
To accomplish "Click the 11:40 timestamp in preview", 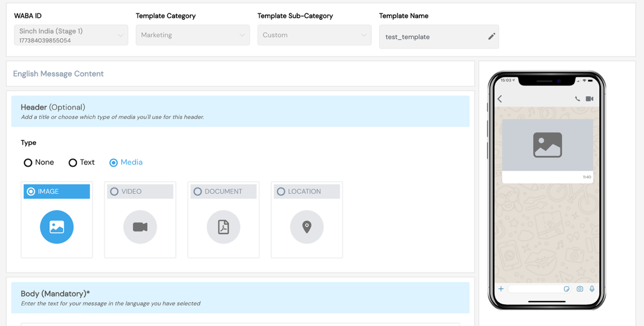I will [587, 177].
